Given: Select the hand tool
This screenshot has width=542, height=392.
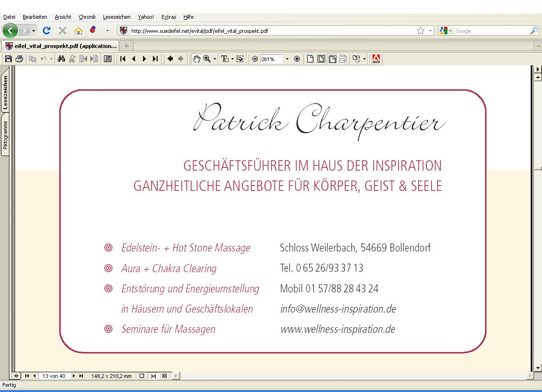Looking at the screenshot, I should 196,59.
